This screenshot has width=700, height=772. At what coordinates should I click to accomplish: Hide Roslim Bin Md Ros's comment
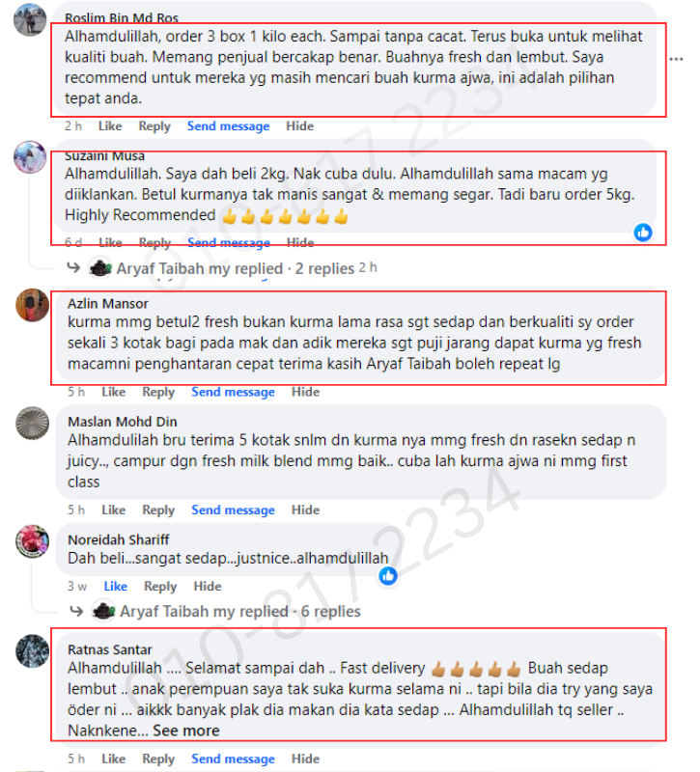click(300, 126)
